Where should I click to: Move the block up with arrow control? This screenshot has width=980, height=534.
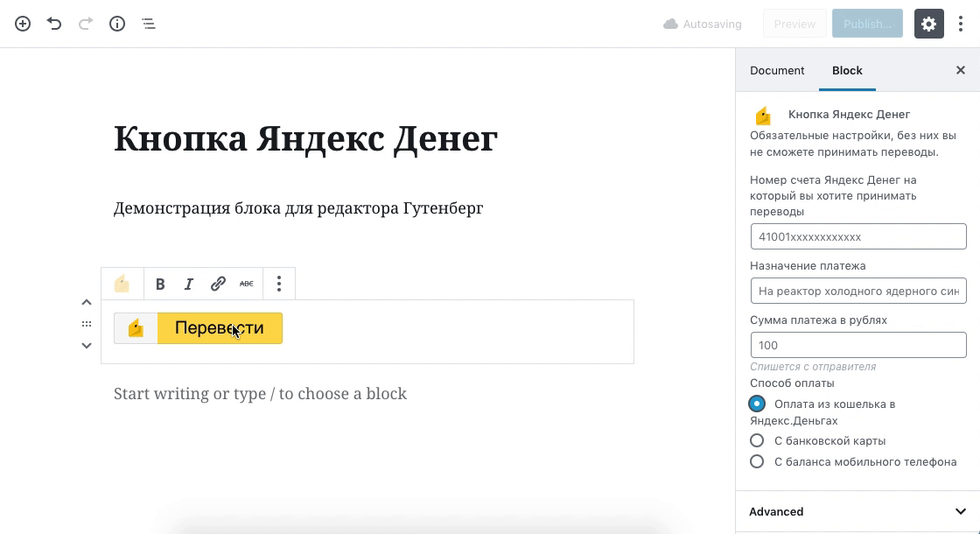click(x=87, y=301)
